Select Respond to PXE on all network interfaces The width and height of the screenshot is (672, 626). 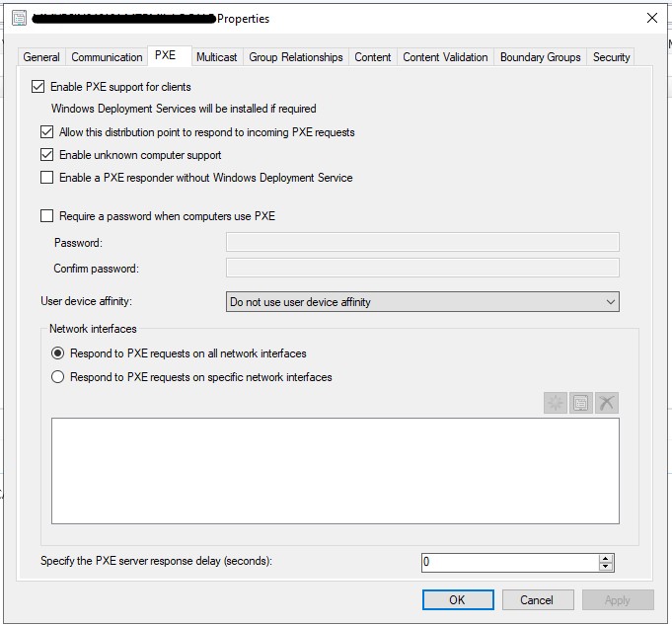click(x=58, y=353)
